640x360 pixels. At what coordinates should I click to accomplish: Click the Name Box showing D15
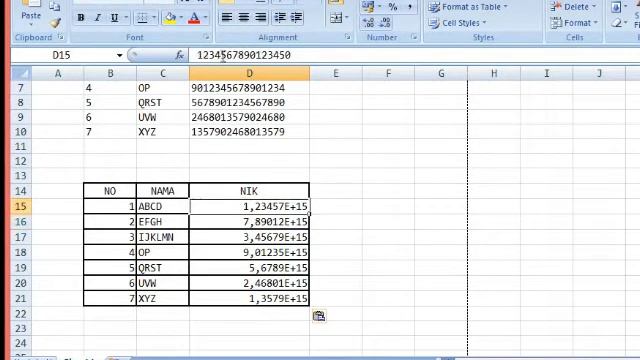[61, 55]
